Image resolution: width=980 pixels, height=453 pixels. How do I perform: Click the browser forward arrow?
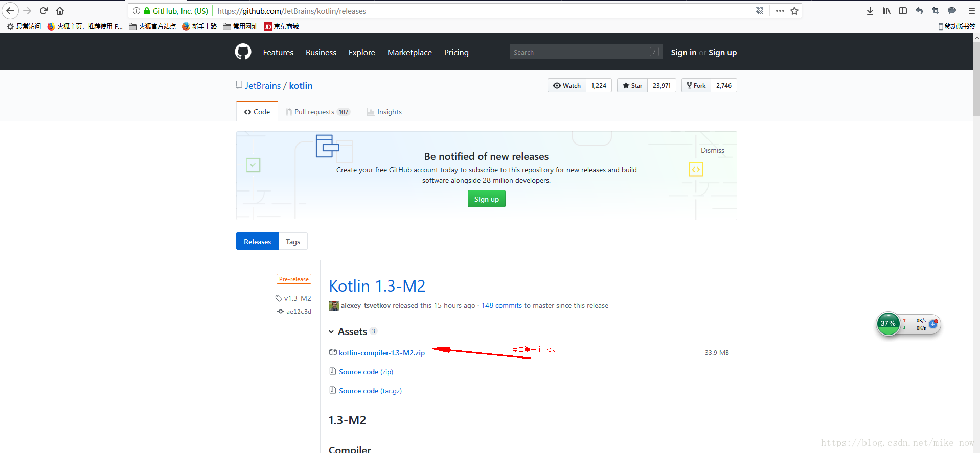(x=28, y=11)
